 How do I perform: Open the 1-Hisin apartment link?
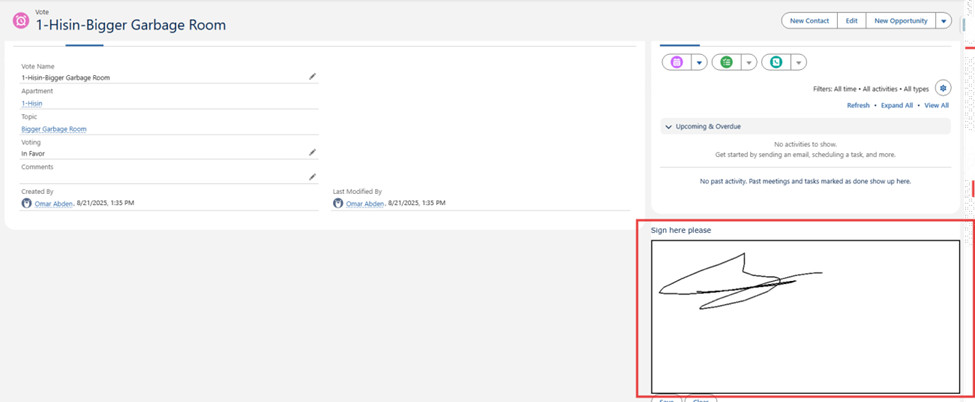pyautogui.click(x=32, y=103)
